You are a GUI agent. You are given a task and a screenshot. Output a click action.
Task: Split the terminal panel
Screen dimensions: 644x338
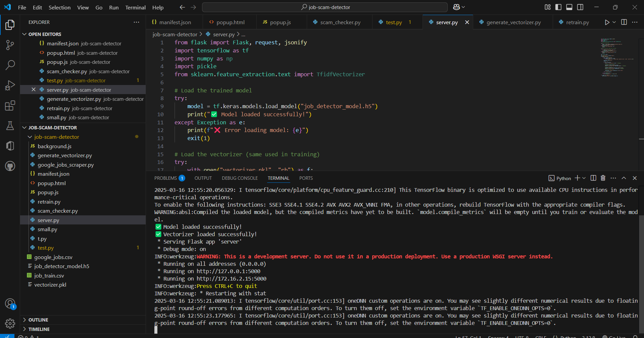point(593,178)
